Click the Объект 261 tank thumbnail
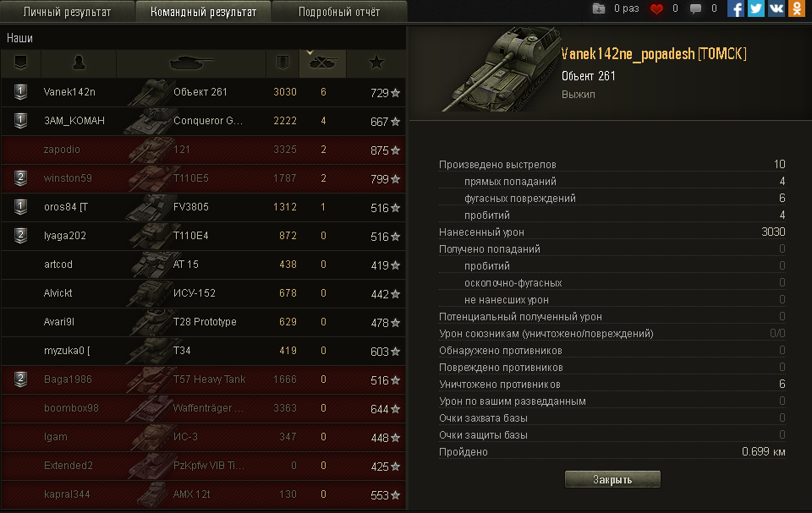Image resolution: width=812 pixels, height=513 pixels. click(500, 68)
